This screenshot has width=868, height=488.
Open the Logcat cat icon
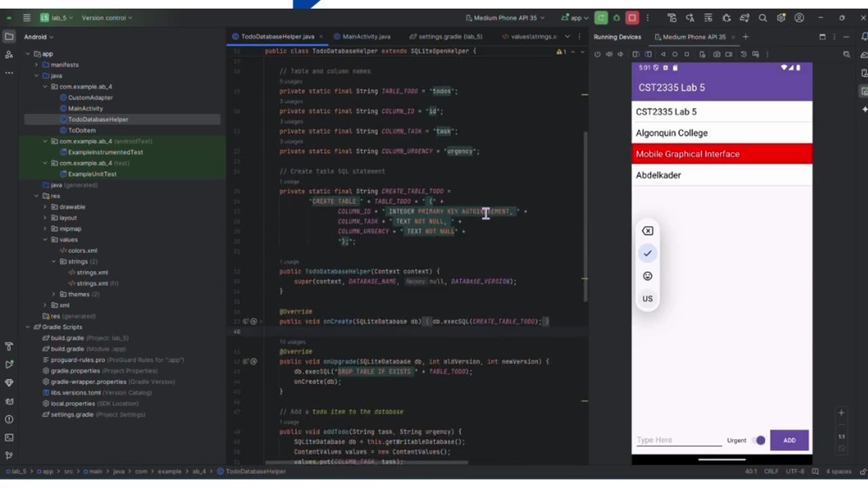9,401
